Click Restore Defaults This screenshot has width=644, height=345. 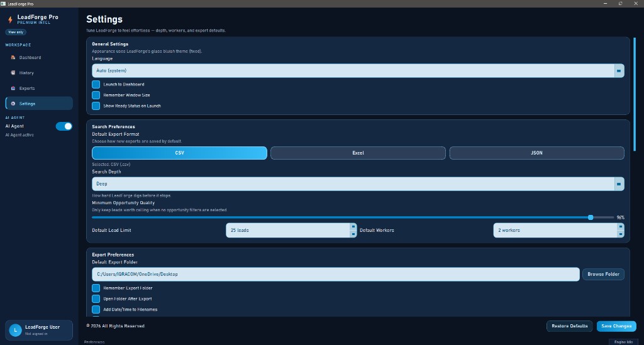(x=570, y=326)
